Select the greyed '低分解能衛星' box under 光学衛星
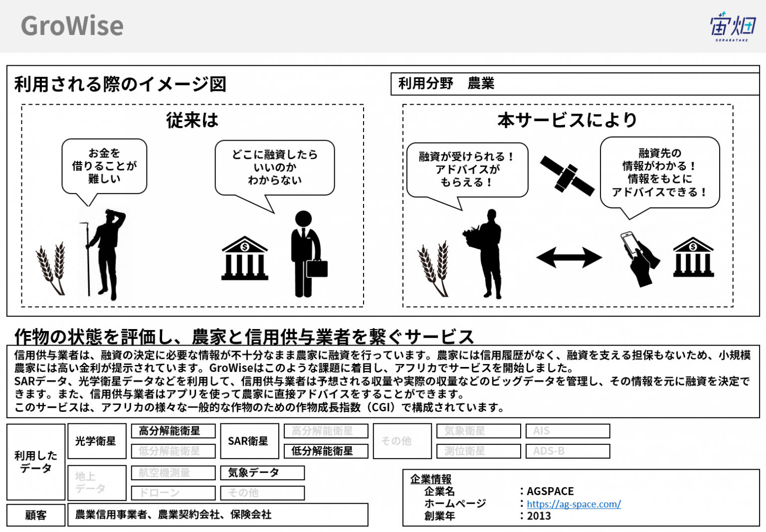This screenshot has height=532, width=766. (174, 451)
